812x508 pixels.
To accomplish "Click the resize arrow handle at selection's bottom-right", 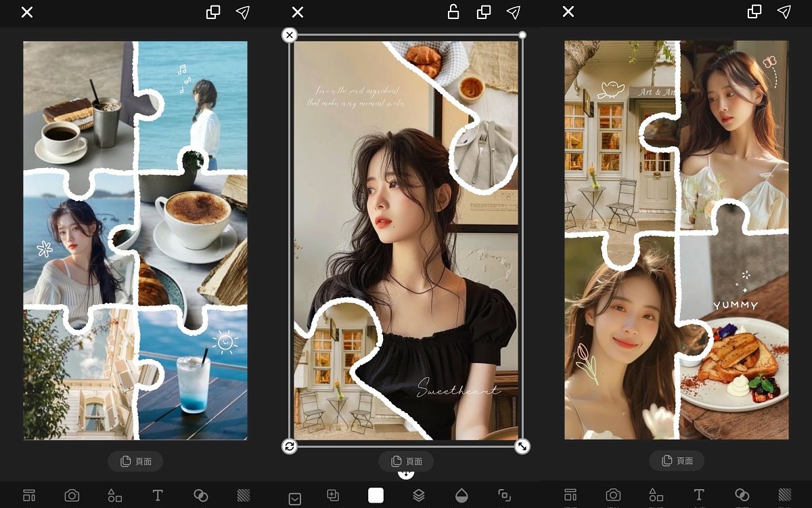I will 522,446.
